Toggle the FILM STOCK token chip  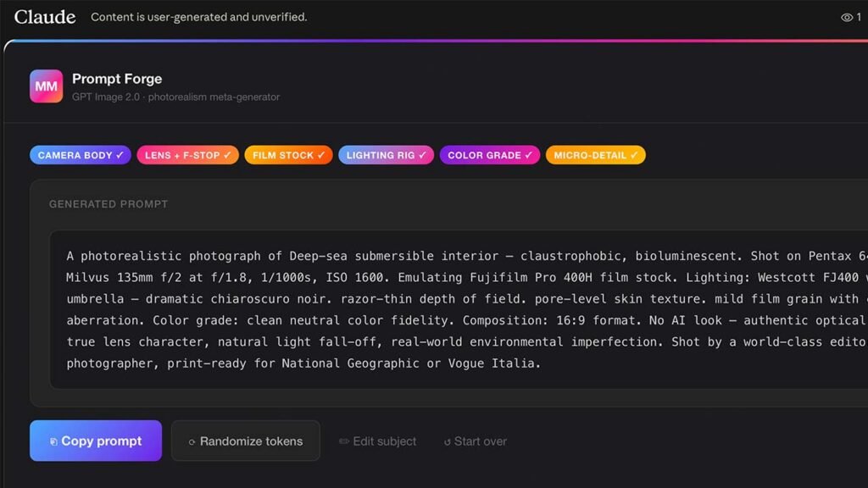288,155
